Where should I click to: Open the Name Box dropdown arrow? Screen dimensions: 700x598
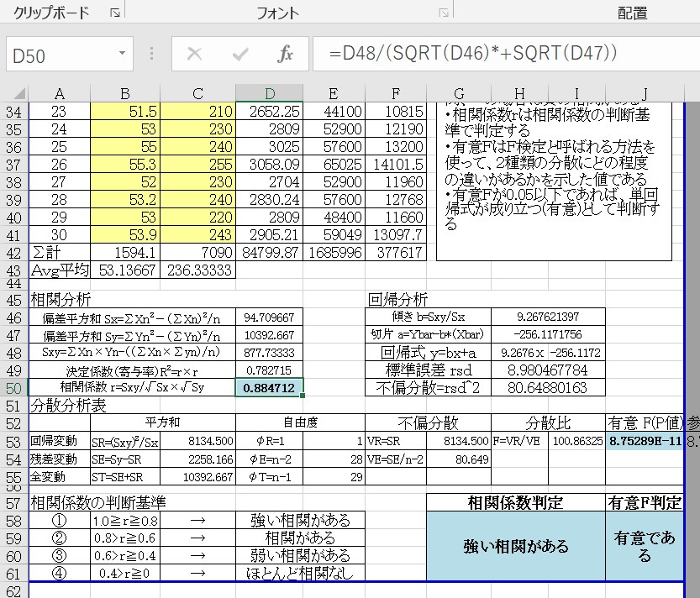[122, 54]
